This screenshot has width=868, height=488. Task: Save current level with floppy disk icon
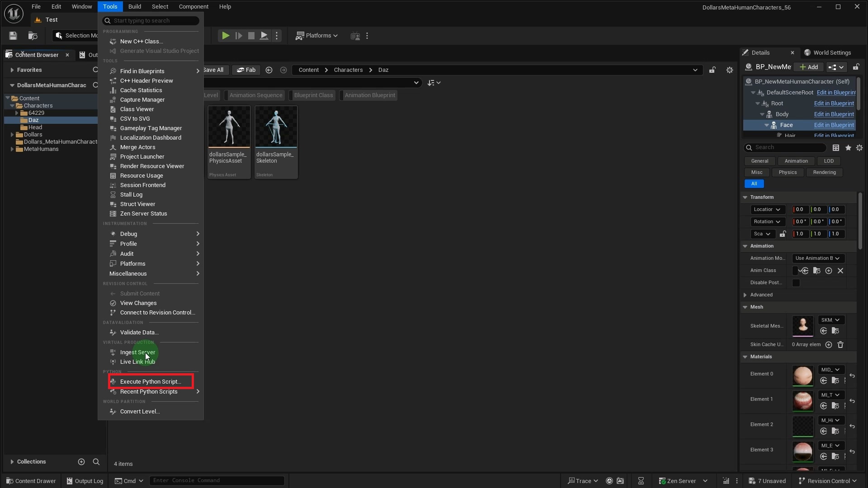[13, 36]
